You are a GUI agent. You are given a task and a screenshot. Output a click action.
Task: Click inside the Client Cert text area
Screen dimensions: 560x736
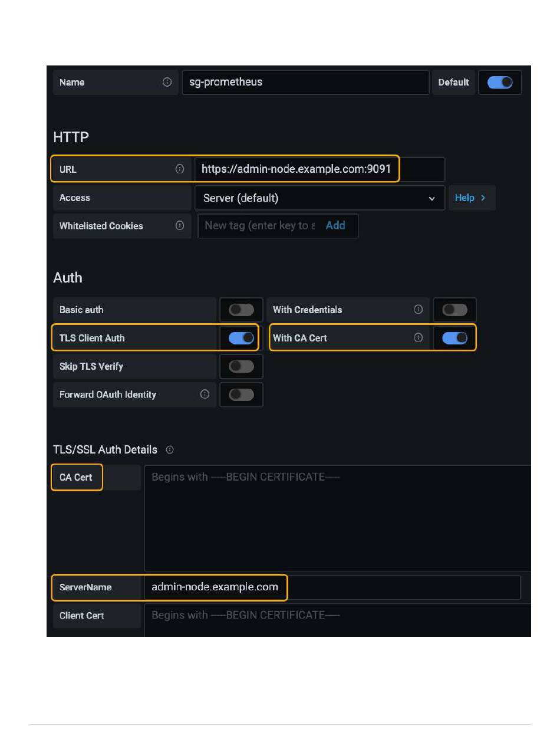pyautogui.click(x=338, y=620)
